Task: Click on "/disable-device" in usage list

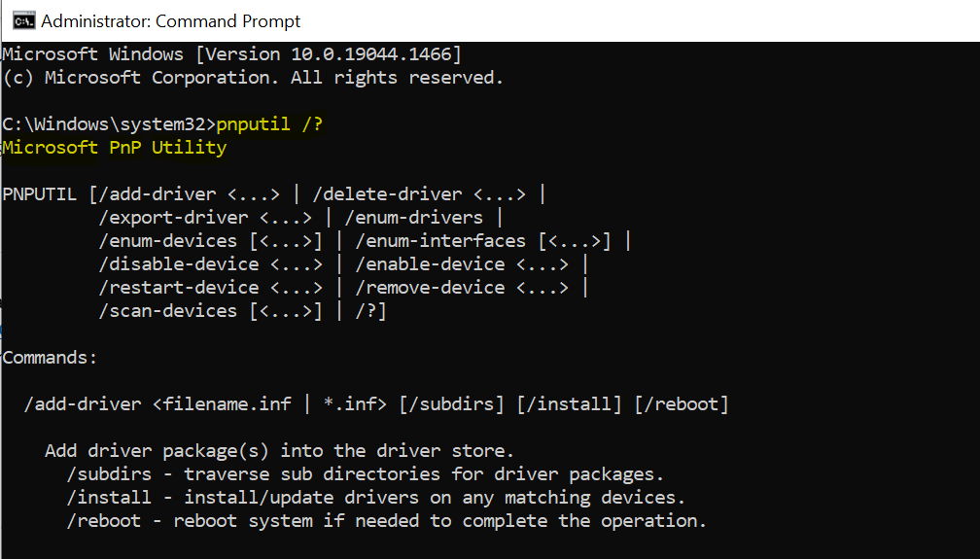Action: [179, 264]
